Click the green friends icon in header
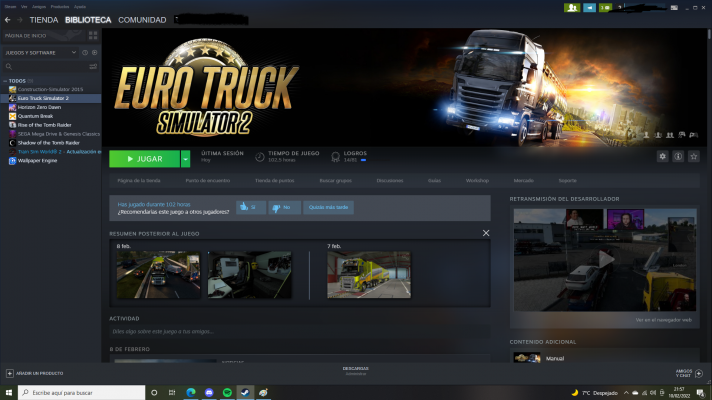Viewport: 712px width, 400px height. pos(571,7)
